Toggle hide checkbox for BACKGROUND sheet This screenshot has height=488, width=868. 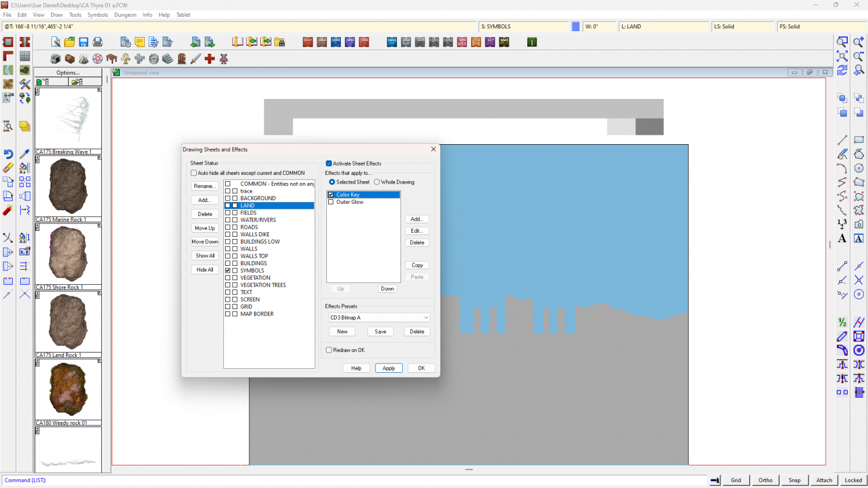click(x=228, y=198)
